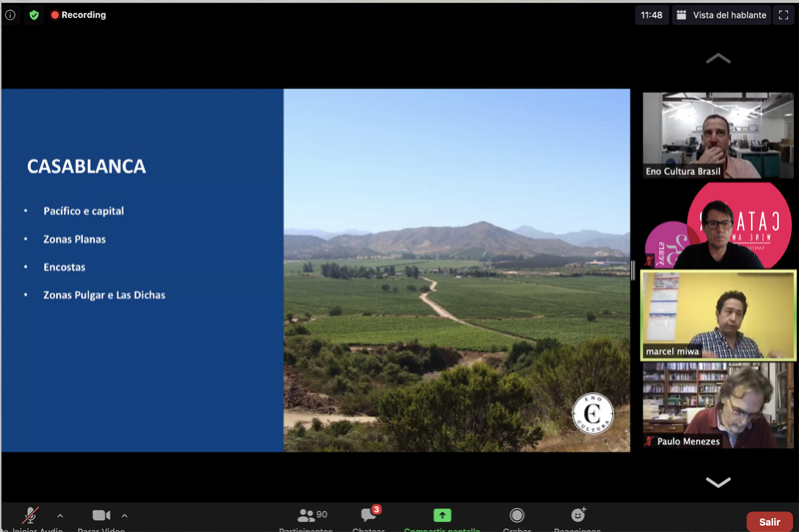Click the meeting timer 11:48

(651, 15)
